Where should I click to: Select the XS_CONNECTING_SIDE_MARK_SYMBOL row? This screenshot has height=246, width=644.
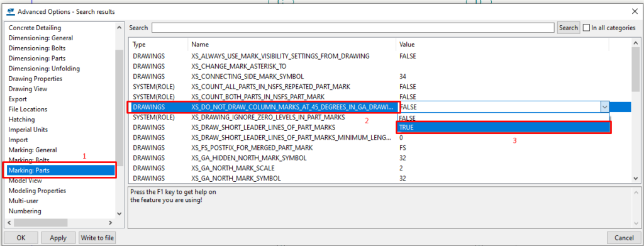380,76
